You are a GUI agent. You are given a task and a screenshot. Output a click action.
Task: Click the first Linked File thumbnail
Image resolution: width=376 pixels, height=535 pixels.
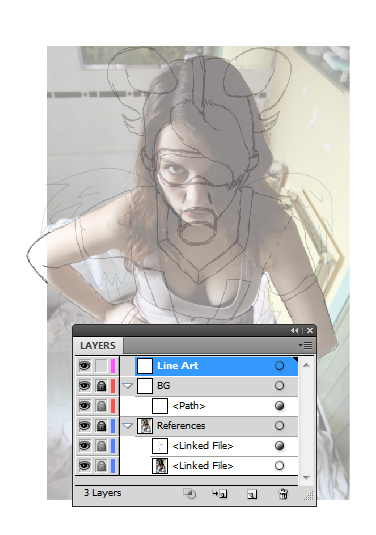pyautogui.click(x=160, y=446)
